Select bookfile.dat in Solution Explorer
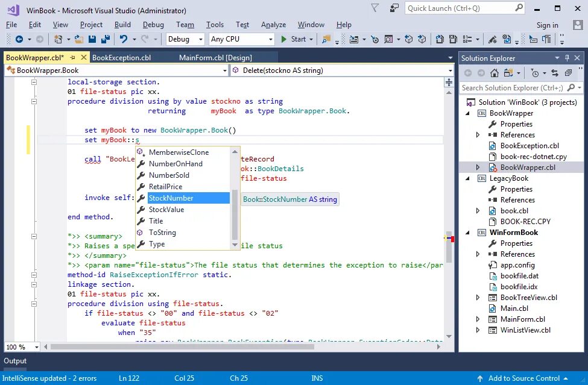This screenshot has height=385, width=588. 519,276
